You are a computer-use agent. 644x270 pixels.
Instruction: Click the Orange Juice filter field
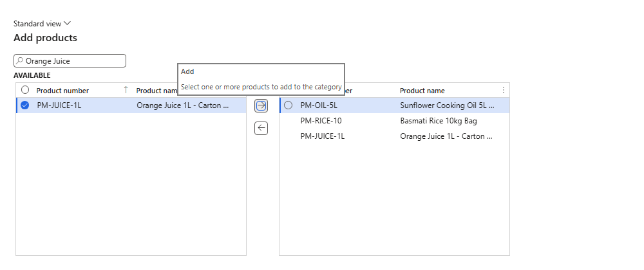click(70, 61)
